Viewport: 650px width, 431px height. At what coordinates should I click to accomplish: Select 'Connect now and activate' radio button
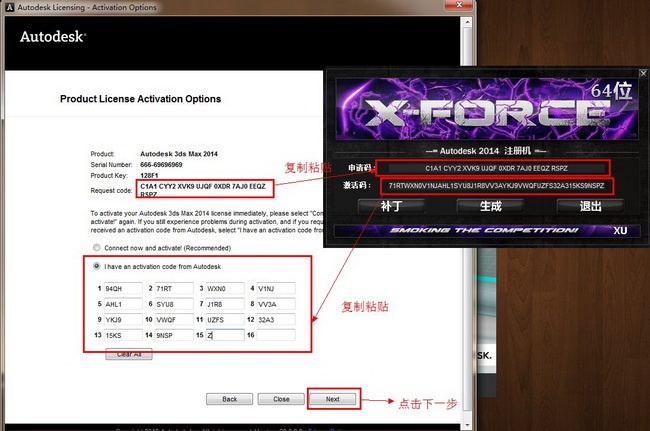pyautogui.click(x=97, y=247)
